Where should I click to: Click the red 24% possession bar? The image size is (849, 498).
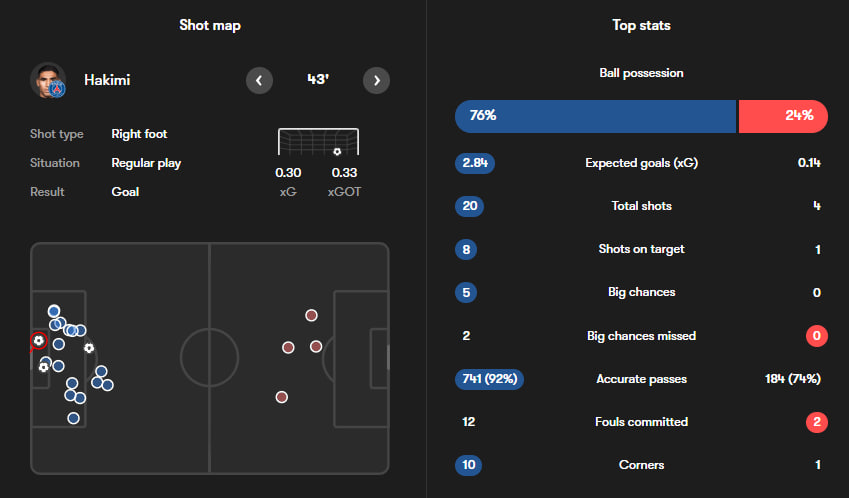coord(783,116)
